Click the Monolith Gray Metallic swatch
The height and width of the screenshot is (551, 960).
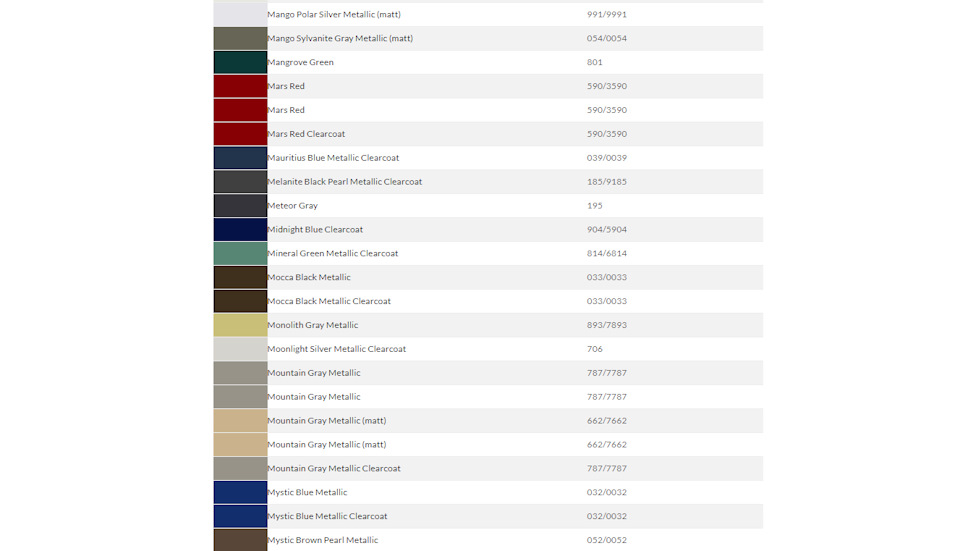click(x=240, y=324)
